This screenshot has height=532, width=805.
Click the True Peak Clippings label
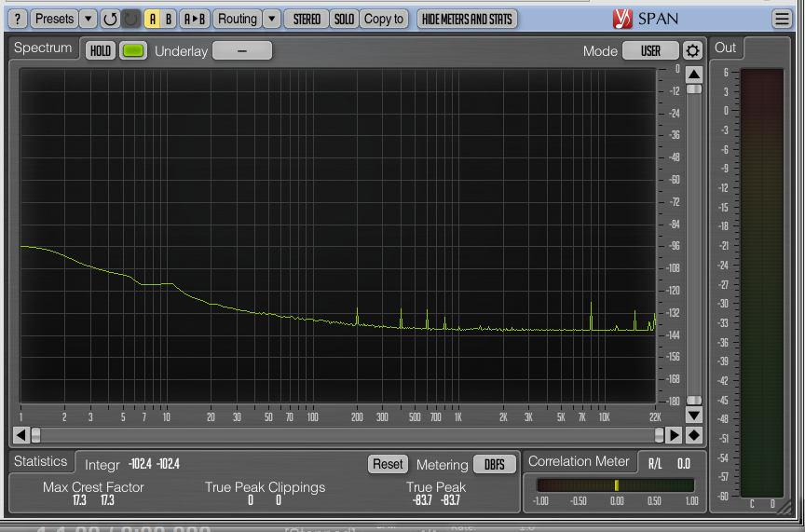[x=265, y=486]
